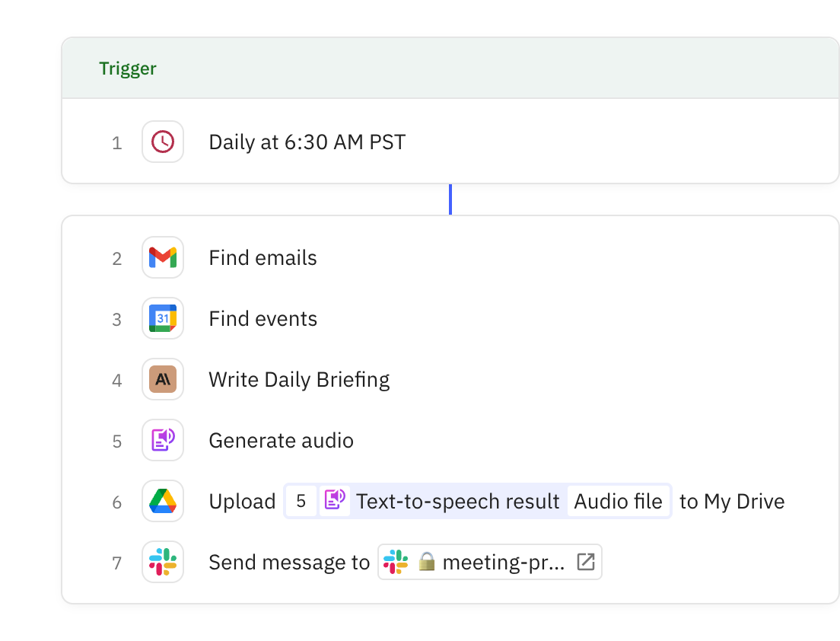
Task: Click the Slack icon on step 7
Action: tap(163, 562)
